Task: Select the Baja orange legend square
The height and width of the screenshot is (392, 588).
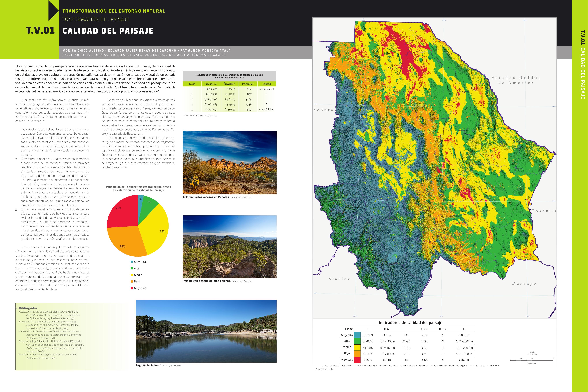Action: [132, 281]
